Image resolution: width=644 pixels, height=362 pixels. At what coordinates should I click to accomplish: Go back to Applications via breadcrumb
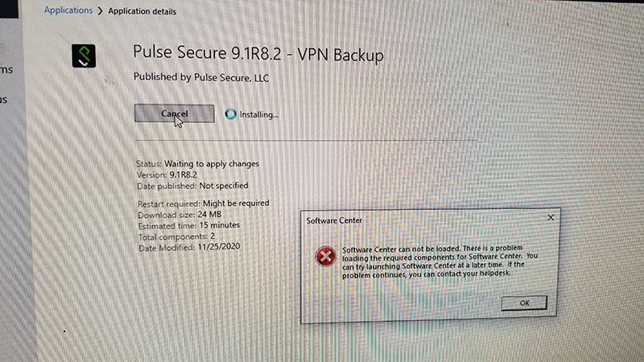coord(68,10)
